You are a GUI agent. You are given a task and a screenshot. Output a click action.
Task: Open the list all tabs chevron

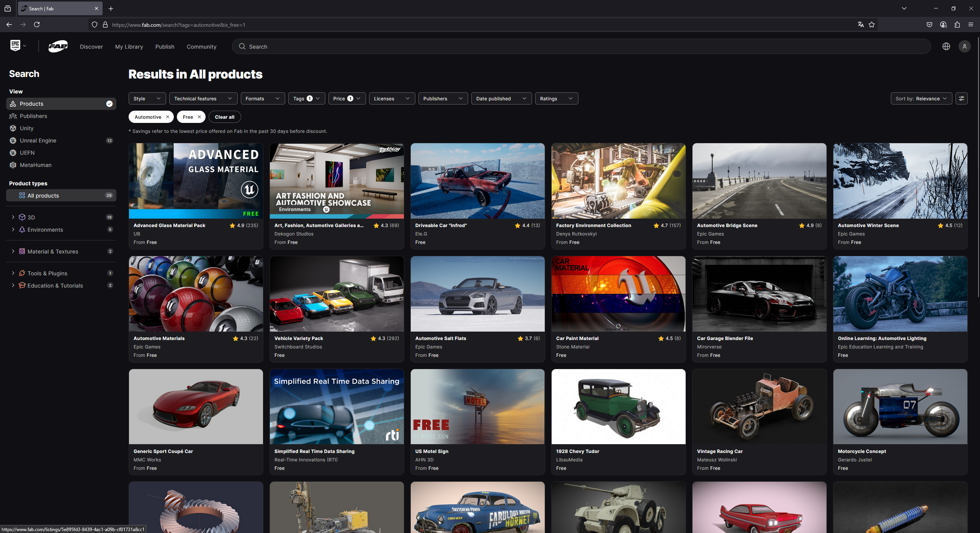pyautogui.click(x=904, y=8)
